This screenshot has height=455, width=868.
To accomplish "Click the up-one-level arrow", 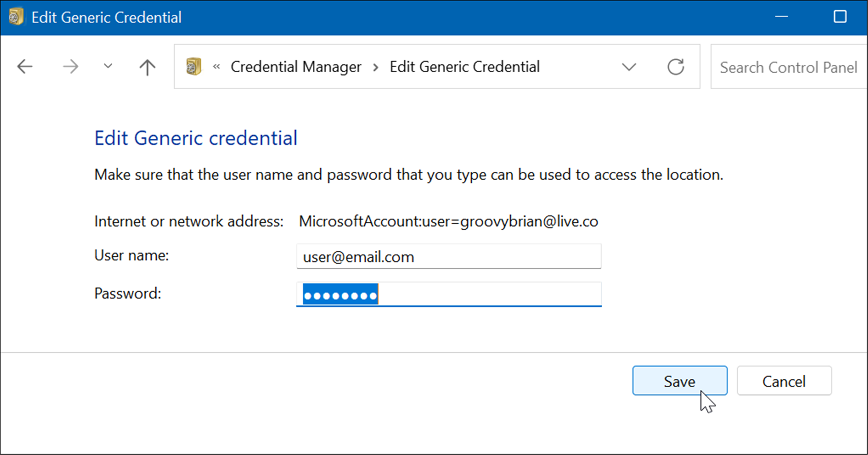I will coord(146,66).
